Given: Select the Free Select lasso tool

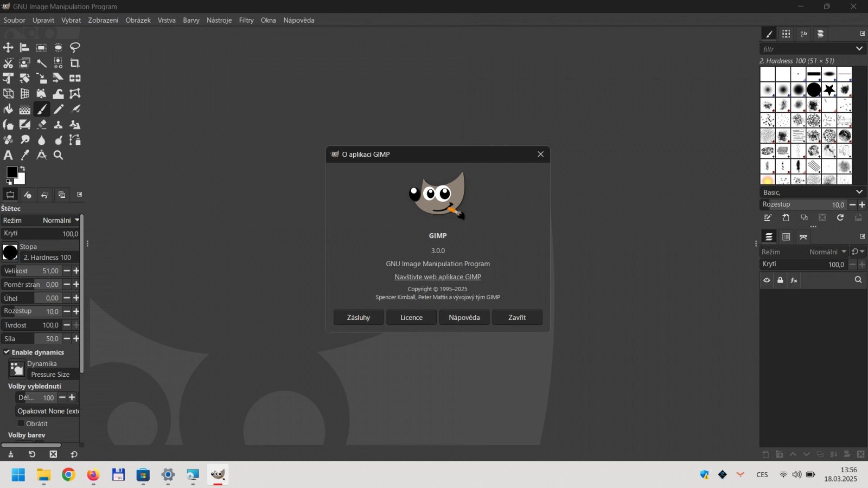Looking at the screenshot, I should click(75, 48).
